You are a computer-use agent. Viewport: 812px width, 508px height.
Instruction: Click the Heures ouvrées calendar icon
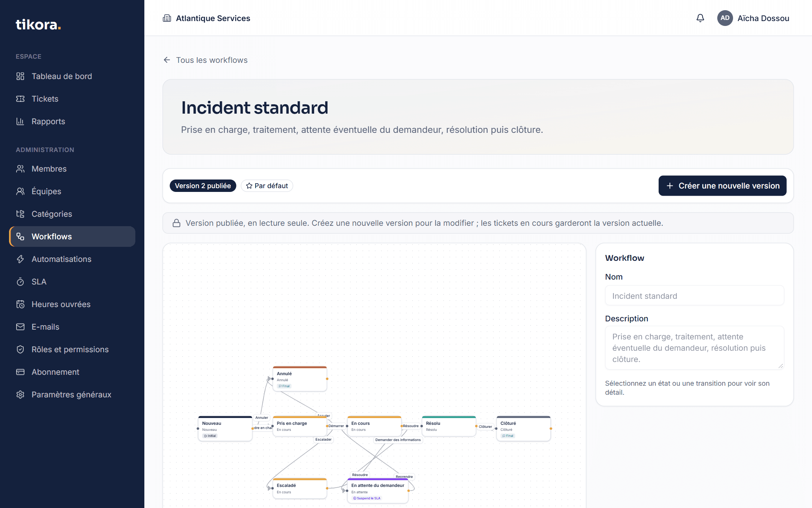point(20,304)
